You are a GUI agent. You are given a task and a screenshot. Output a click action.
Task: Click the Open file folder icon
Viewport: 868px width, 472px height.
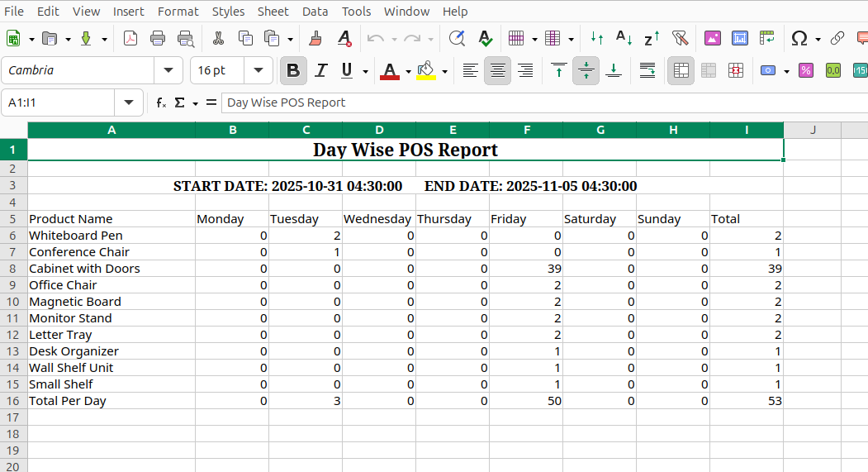click(x=50, y=39)
